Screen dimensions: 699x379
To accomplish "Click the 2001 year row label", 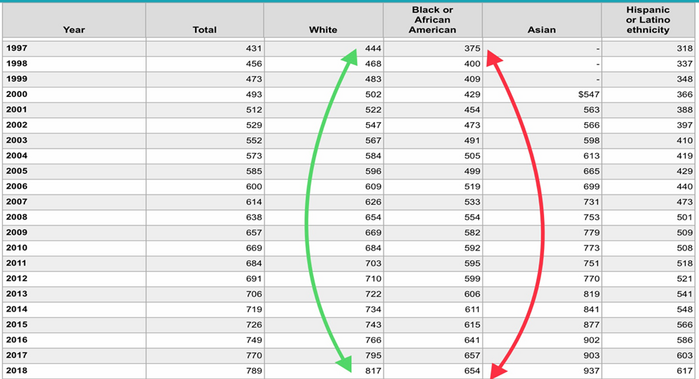I will [16, 110].
